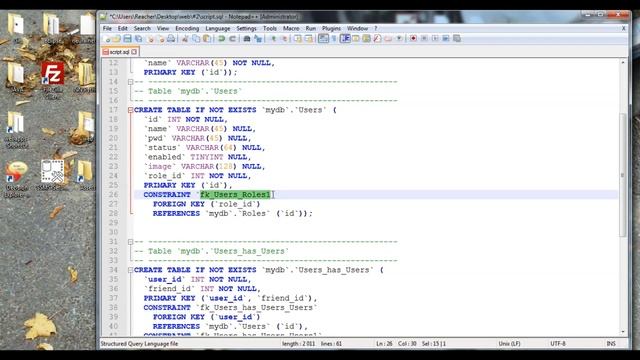Screen dimensions: 640x360
Task: Zoom in using toolbar icon
Action: pos(273,38)
